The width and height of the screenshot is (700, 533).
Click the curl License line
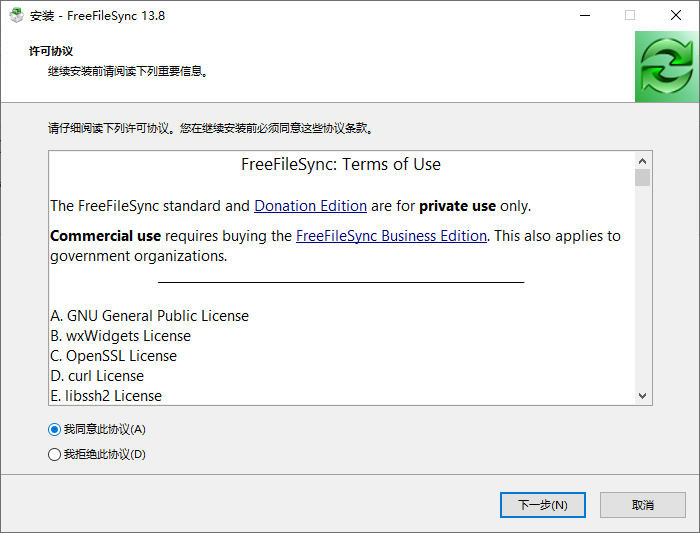pyautogui.click(x=97, y=376)
